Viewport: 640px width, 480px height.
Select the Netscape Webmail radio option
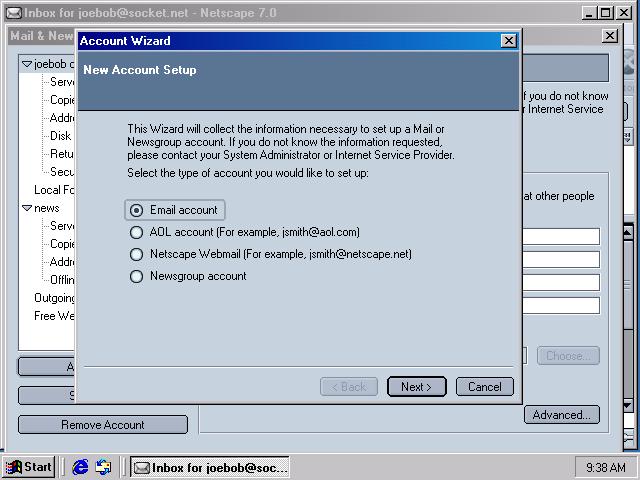coord(136,254)
